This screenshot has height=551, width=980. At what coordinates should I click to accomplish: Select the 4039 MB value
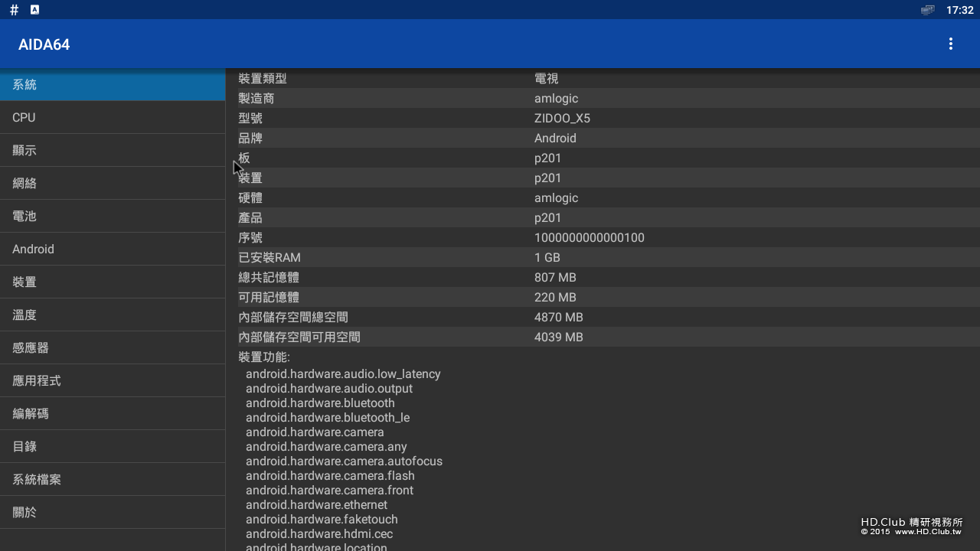[x=559, y=337]
